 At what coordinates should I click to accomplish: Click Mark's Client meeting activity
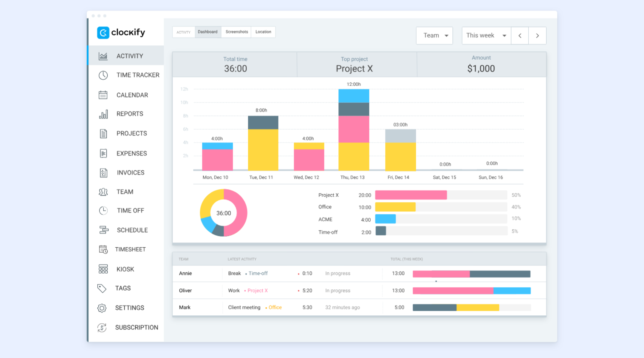[244, 307]
